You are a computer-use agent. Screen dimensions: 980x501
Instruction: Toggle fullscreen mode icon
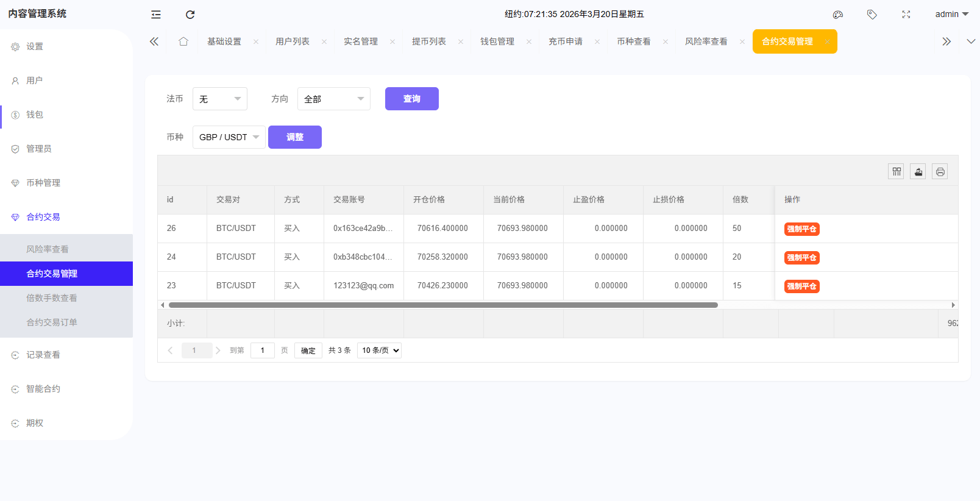906,15
